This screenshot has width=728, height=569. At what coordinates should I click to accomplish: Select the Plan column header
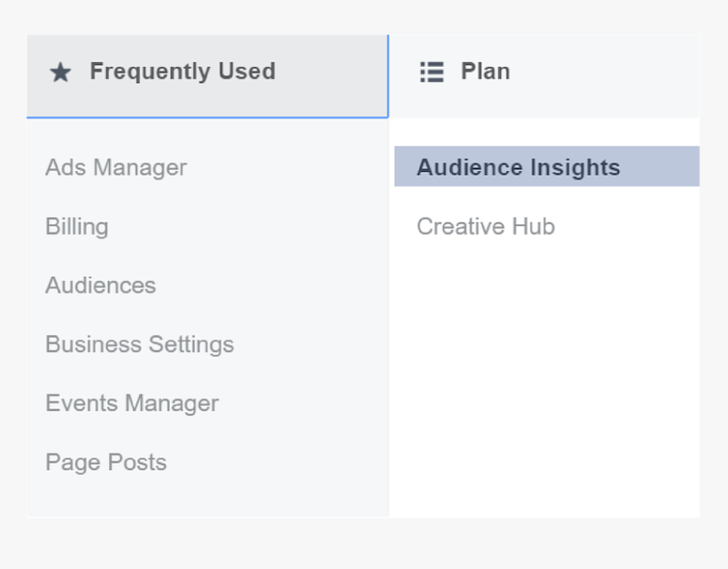[x=485, y=72]
